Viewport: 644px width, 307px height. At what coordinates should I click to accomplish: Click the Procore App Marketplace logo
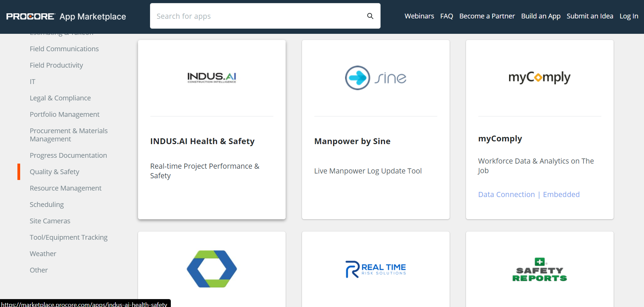[x=66, y=16]
